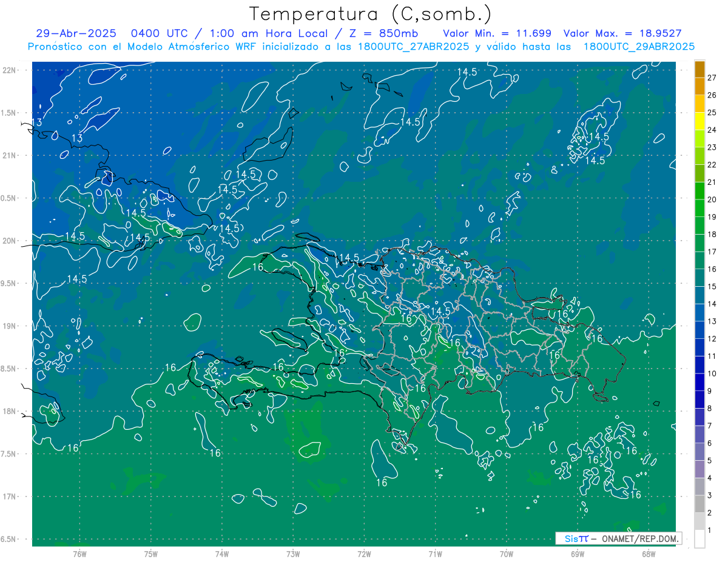Click the legend value "18"
Screen dimensions: 728x562
pos(712,234)
